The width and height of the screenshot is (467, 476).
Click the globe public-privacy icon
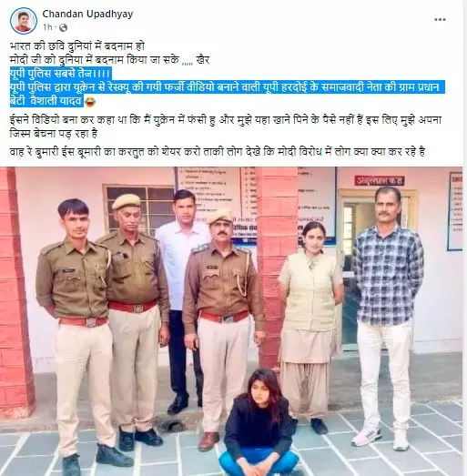[x=63, y=27]
